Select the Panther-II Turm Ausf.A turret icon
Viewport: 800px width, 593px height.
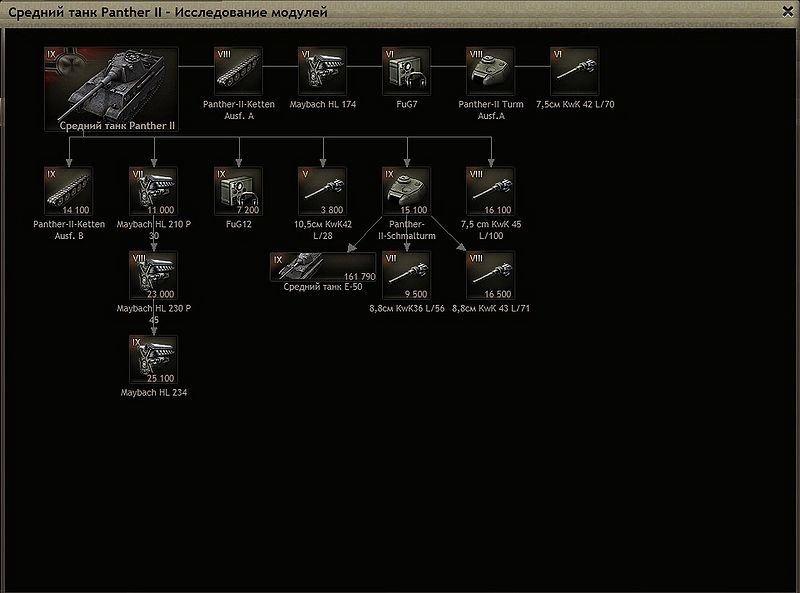[491, 71]
